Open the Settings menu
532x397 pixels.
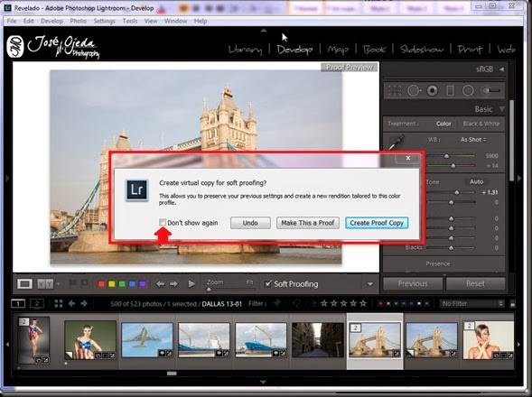[105, 21]
